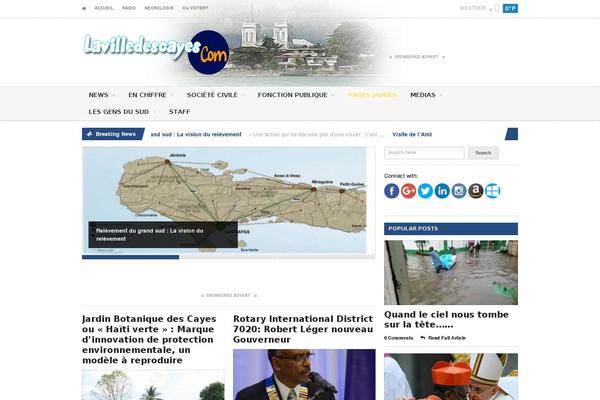Viewport: 600px width, 400px height.
Task: Open the Facebook social link
Action: [391, 191]
